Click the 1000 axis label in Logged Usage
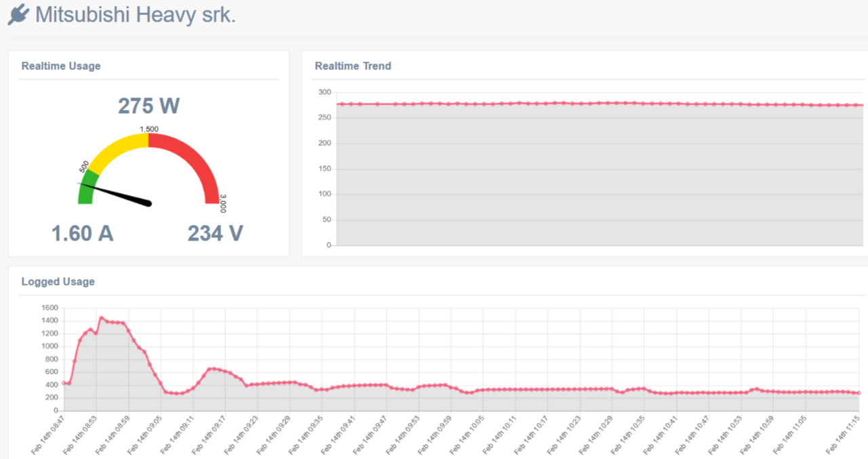868x459 pixels. (x=50, y=346)
